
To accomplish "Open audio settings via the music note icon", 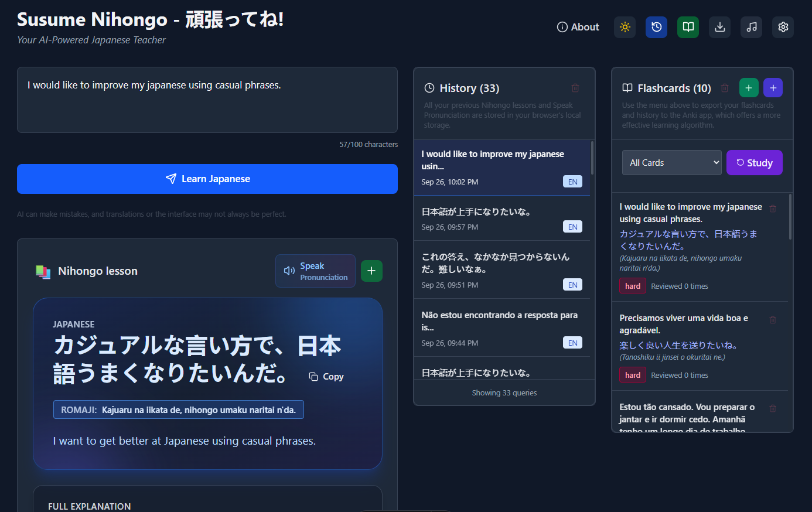I will pos(751,27).
